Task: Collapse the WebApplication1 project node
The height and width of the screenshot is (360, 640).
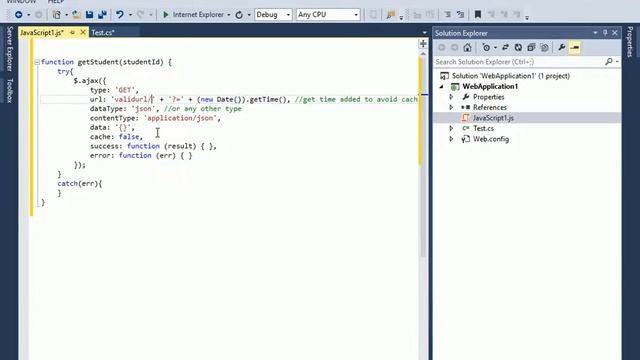Action: tap(441, 87)
